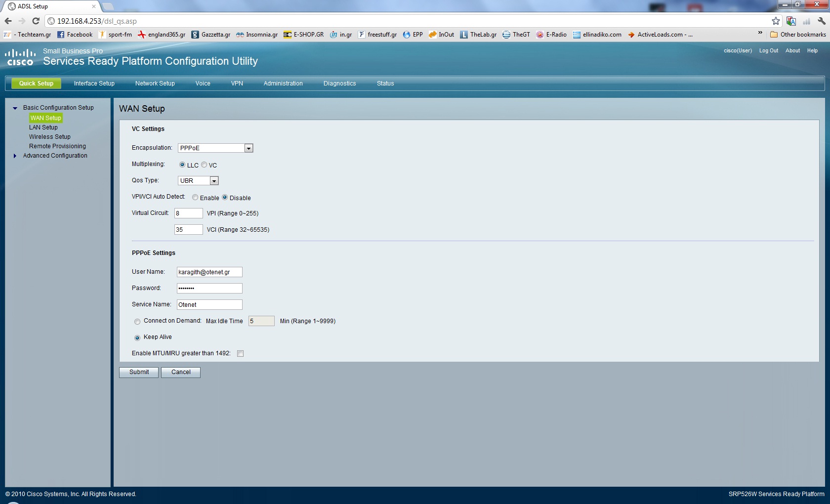Open the ActiveLoads.com bookmark
The width and height of the screenshot is (830, 504).
pyautogui.click(x=661, y=35)
